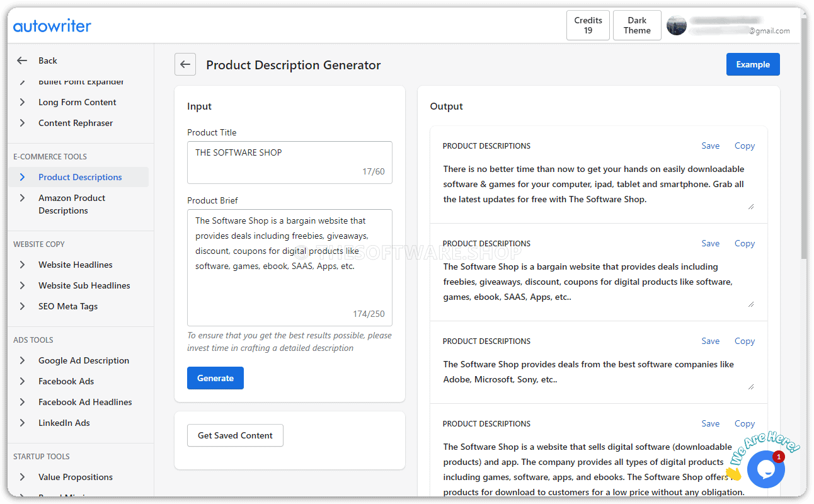Go Back in the sidebar
Image resolution: width=814 pixels, height=504 pixels.
click(47, 60)
